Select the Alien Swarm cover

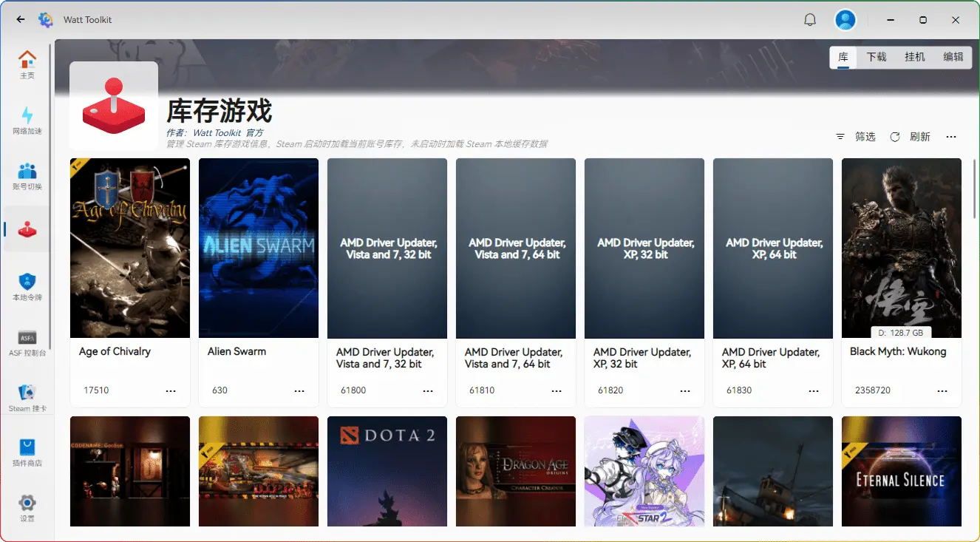(x=259, y=248)
